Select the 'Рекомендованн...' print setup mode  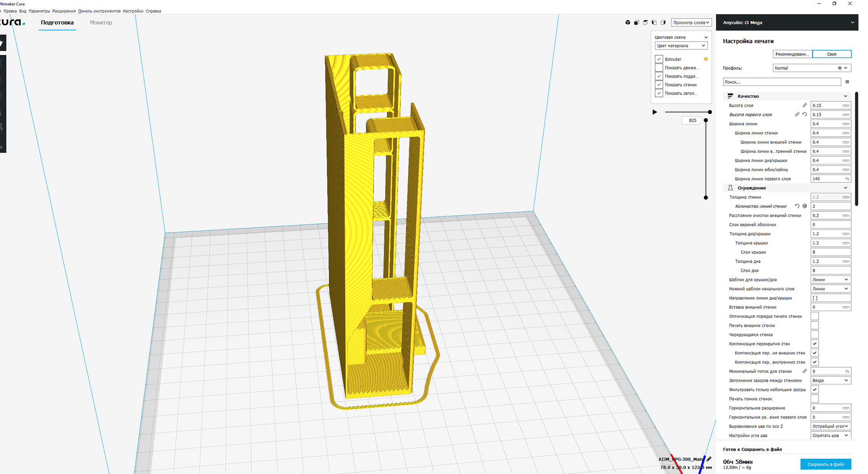792,54
